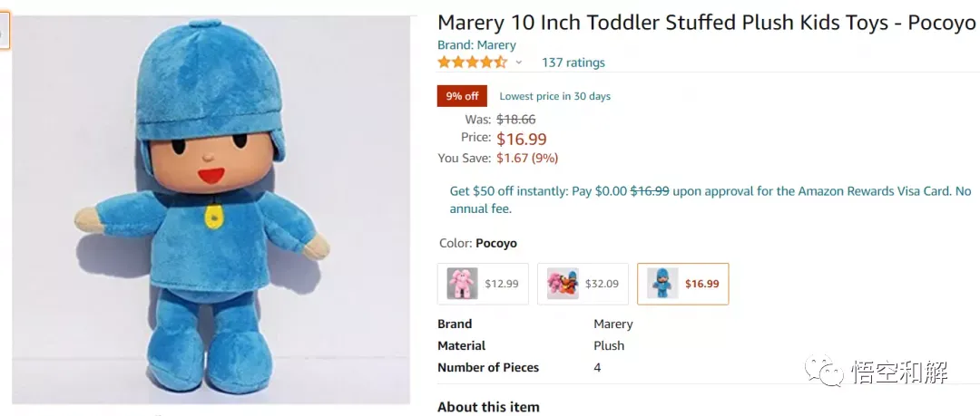Select the blue Pocoyo $16.99 option
The width and height of the screenshot is (980, 416).
pyautogui.click(x=682, y=284)
